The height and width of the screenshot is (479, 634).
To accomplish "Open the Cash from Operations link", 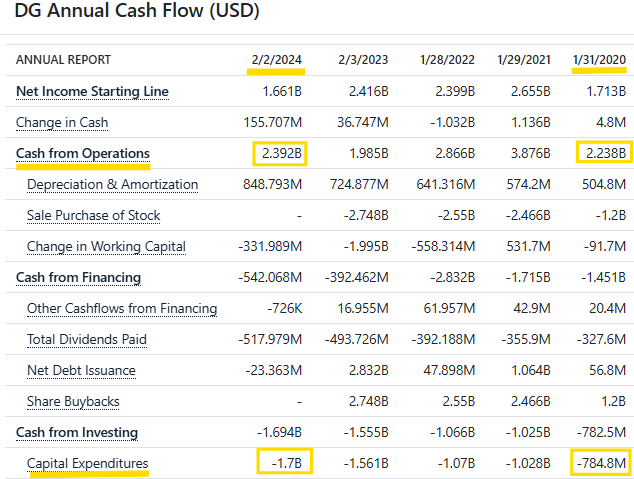I will pos(83,154).
